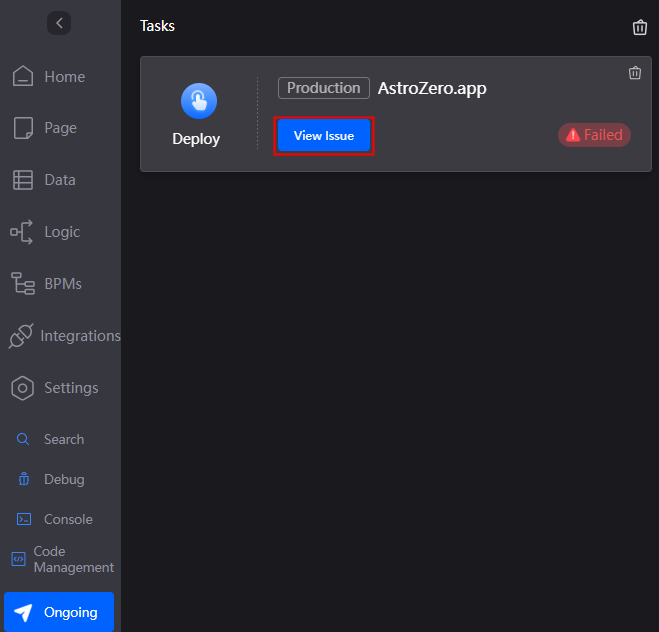The image size is (659, 632).
Task: Click the Failed status badge
Action: pyautogui.click(x=594, y=135)
